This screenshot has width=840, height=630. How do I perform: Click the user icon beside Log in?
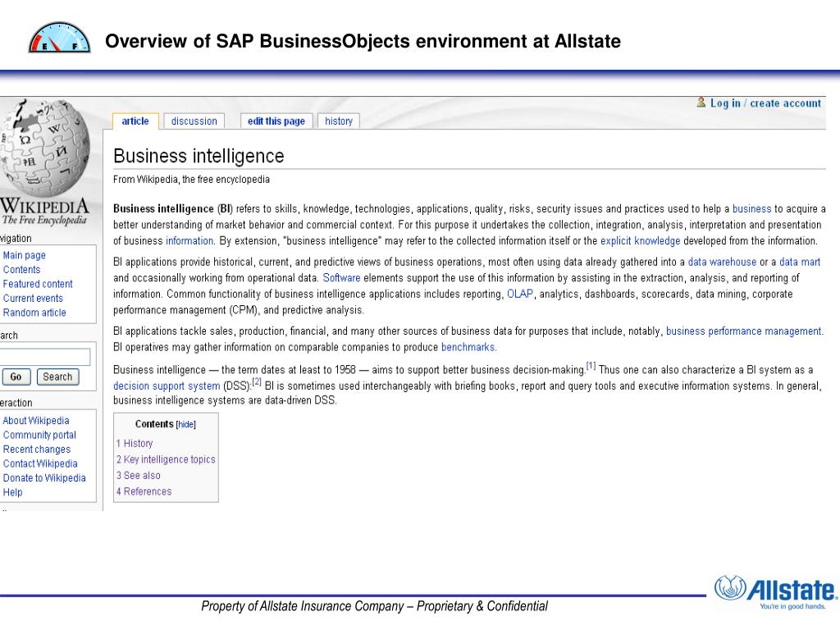click(701, 103)
